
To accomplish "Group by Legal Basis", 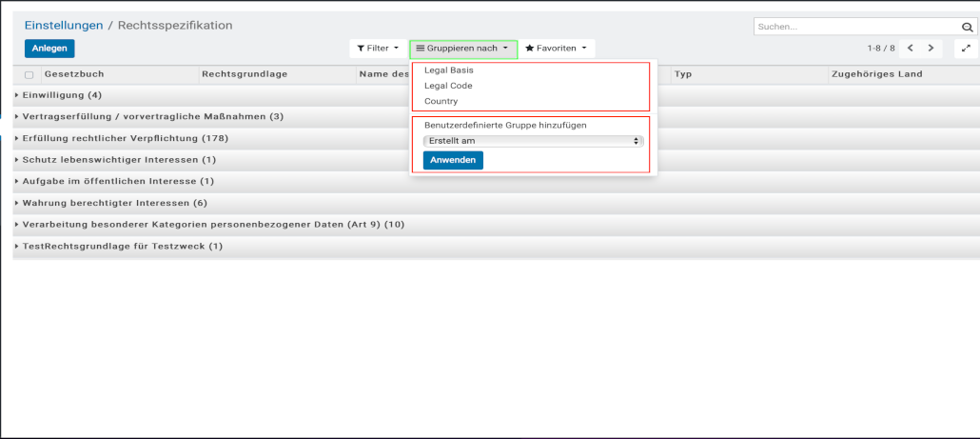I will click(x=448, y=70).
